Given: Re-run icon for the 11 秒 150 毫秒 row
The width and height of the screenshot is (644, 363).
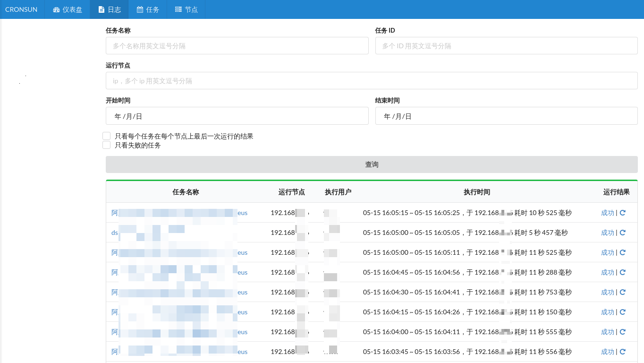Looking at the screenshot, I should (x=622, y=312).
